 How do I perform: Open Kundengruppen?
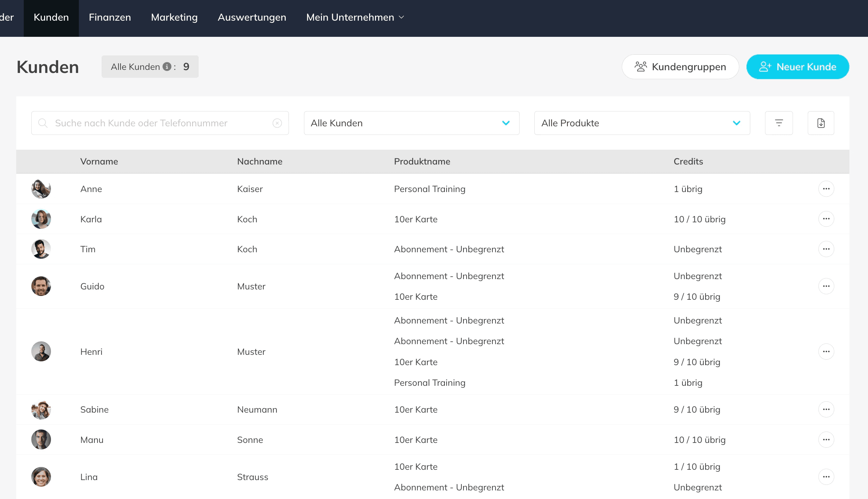point(680,67)
